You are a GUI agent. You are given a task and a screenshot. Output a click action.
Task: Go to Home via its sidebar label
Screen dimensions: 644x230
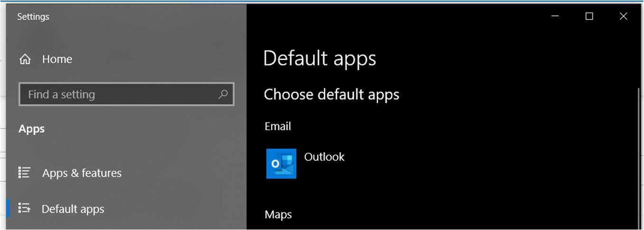(x=57, y=59)
